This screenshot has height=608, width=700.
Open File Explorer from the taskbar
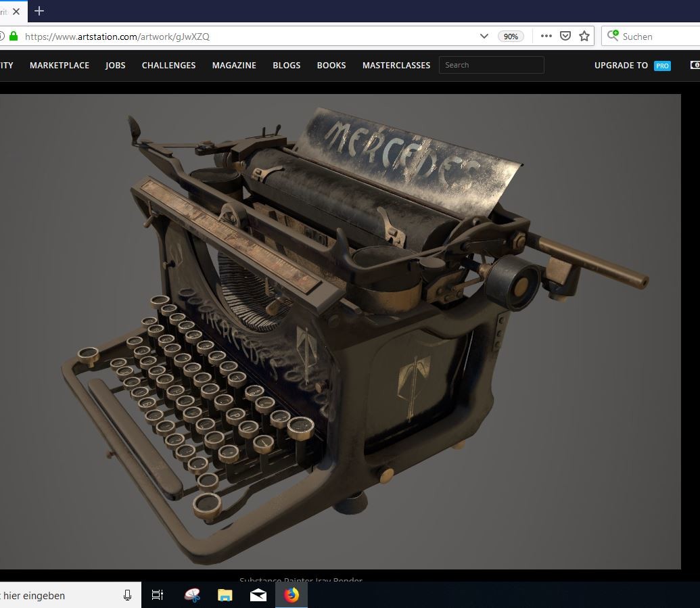tap(224, 595)
